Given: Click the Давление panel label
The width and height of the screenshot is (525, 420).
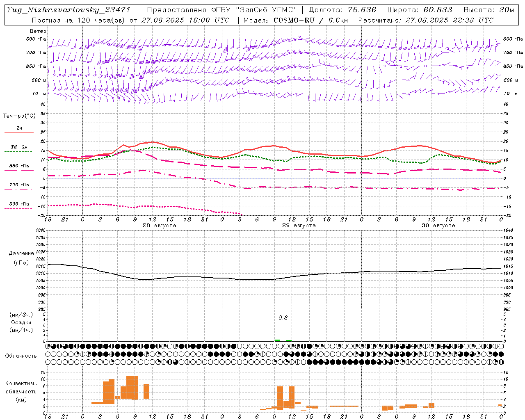Looking at the screenshot, I should point(21,253).
